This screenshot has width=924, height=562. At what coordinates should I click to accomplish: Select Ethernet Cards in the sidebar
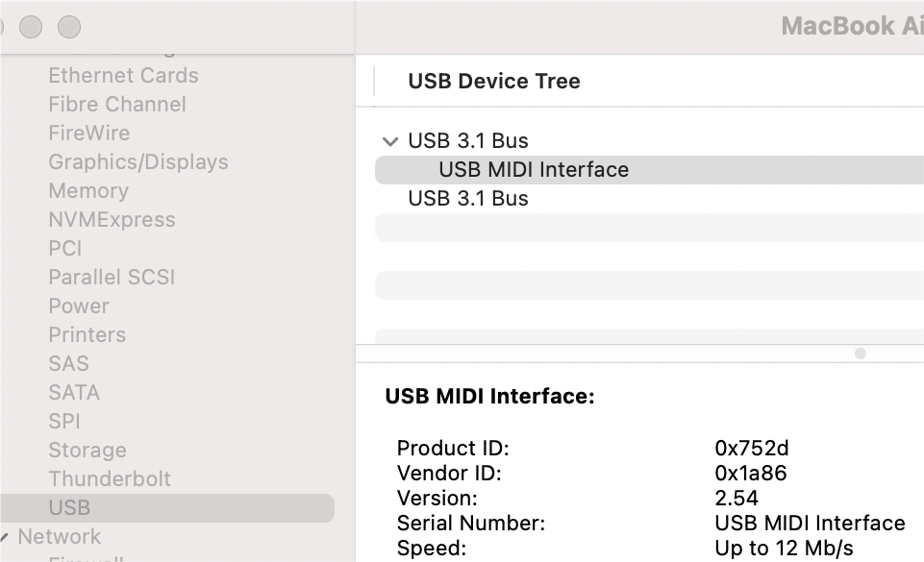(x=123, y=75)
